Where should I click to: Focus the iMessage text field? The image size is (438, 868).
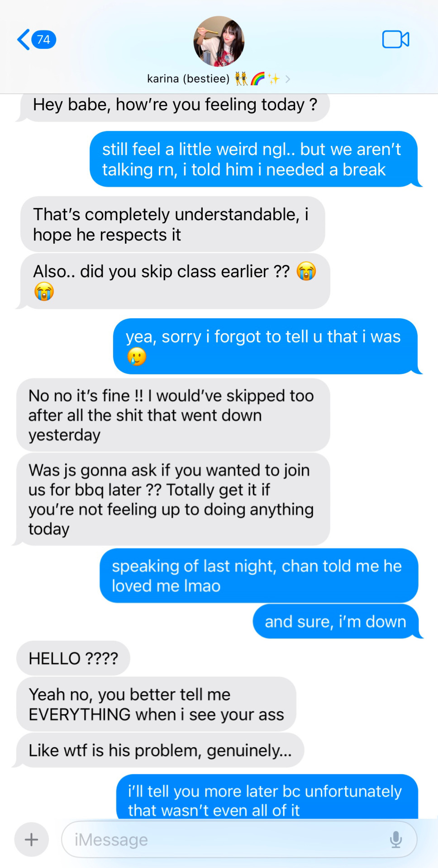239,840
